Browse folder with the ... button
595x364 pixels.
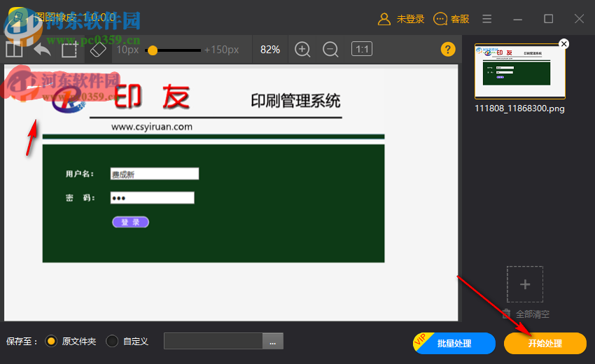[273, 341]
